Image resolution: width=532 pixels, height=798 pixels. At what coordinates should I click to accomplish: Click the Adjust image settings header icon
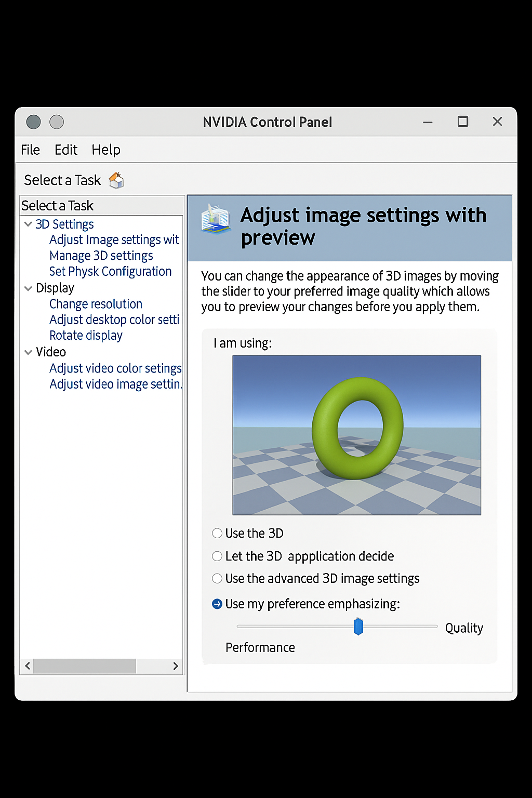pos(216,219)
